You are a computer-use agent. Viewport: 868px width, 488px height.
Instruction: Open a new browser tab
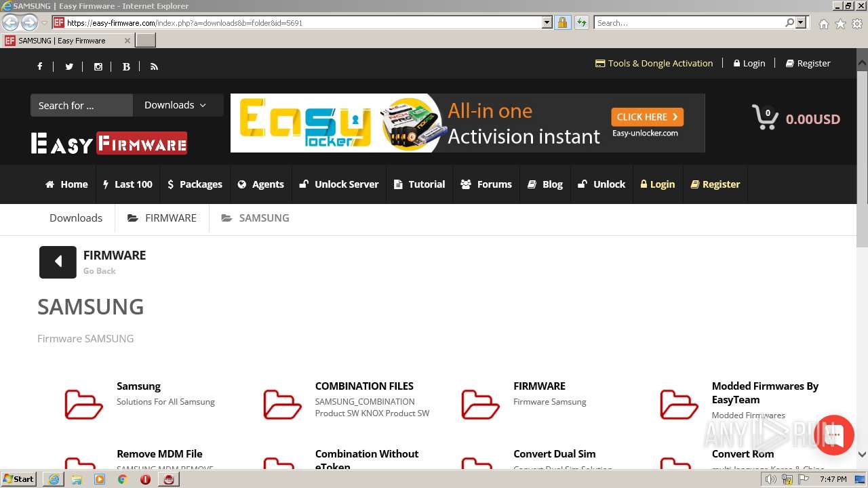coord(146,41)
